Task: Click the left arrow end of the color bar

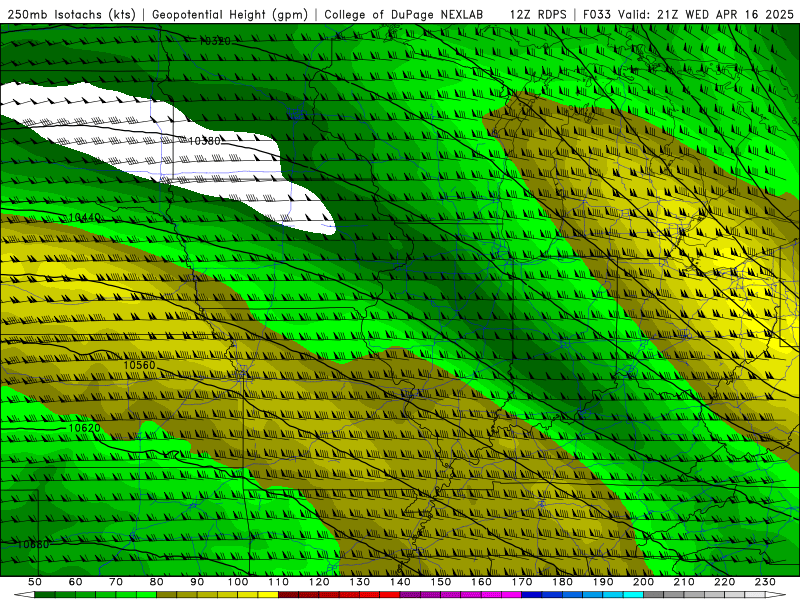Action: [24, 595]
